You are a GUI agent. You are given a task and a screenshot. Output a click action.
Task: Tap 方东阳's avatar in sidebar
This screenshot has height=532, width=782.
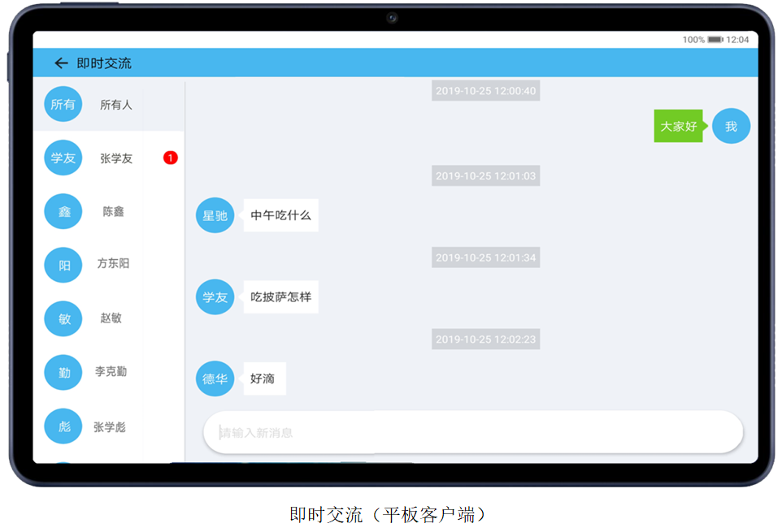[63, 264]
